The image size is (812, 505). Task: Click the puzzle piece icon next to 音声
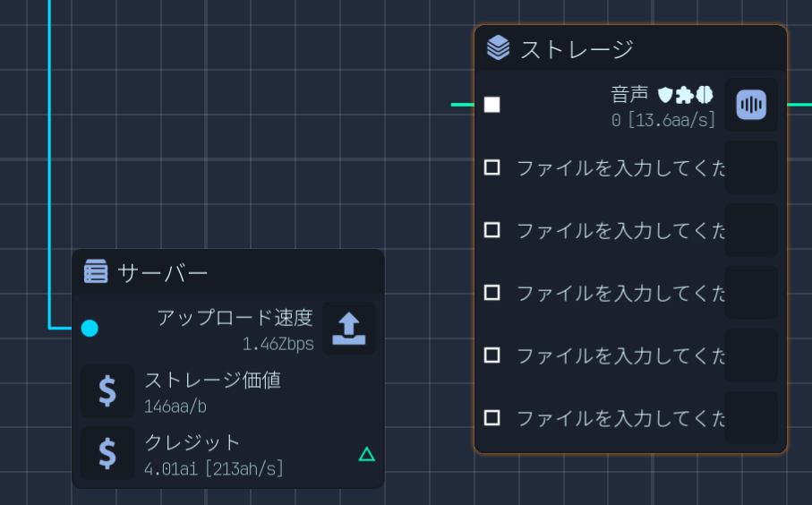685,94
